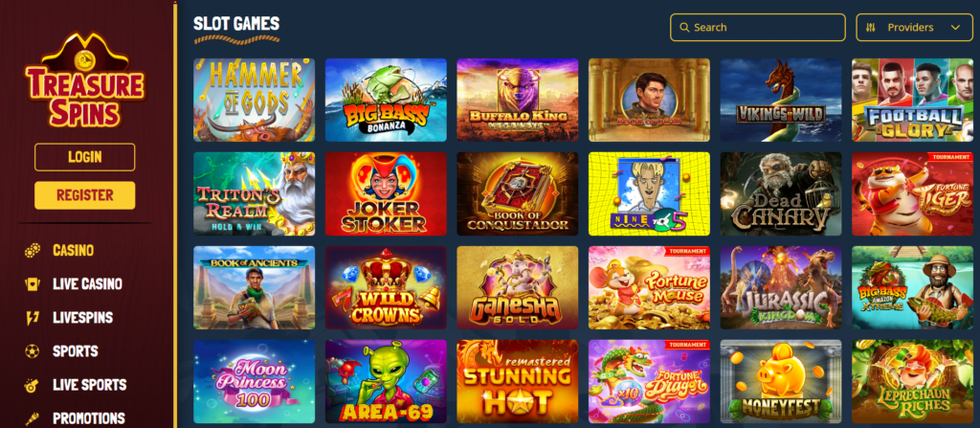Click the Live Sports whistle icon
This screenshot has width=980, height=428.
click(33, 385)
